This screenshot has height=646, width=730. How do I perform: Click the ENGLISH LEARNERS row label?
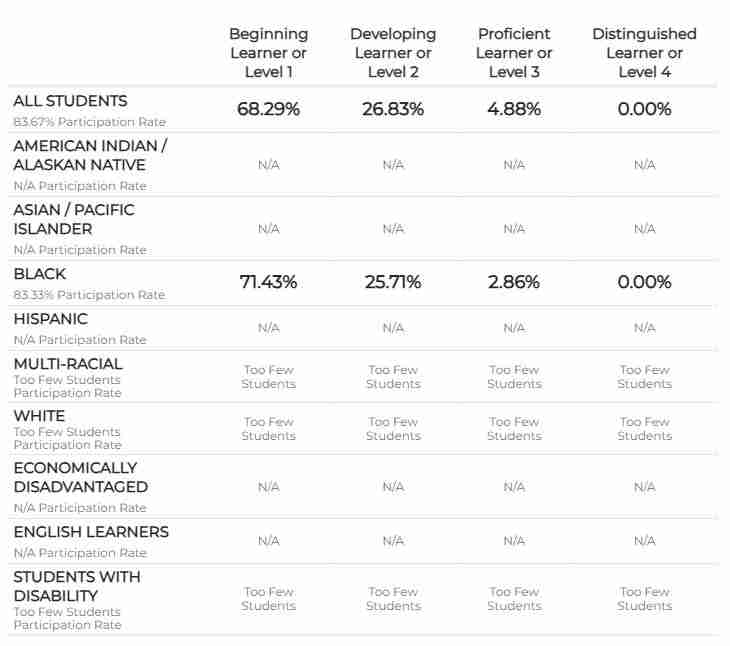point(91,532)
